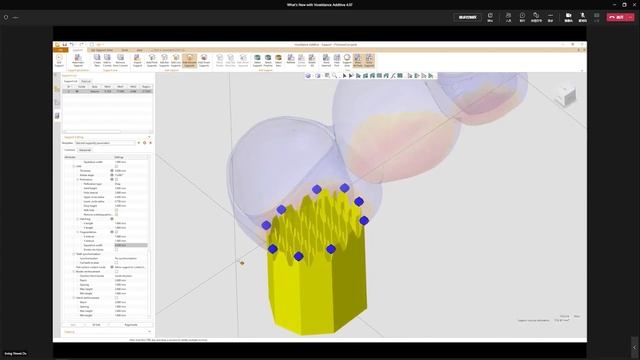Toggle the microphone in the meeting toolbar
The height and width of the screenshot is (360, 640).
(x=583, y=17)
